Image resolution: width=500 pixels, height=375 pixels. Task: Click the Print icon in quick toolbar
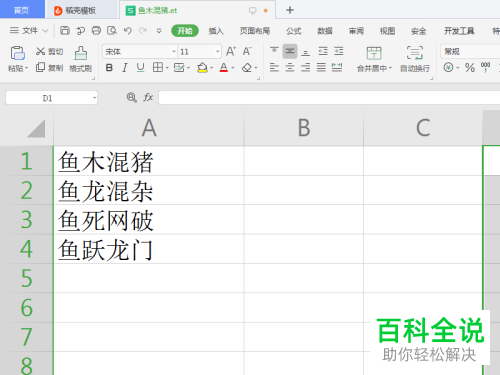click(96, 31)
